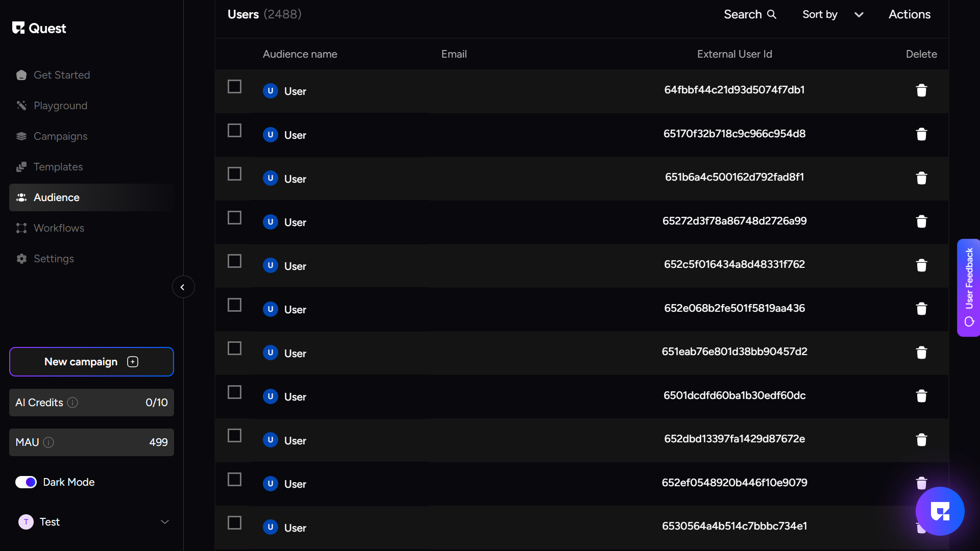The width and height of the screenshot is (980, 551).
Task: Switch off Dark Mode toggle
Action: click(x=26, y=482)
